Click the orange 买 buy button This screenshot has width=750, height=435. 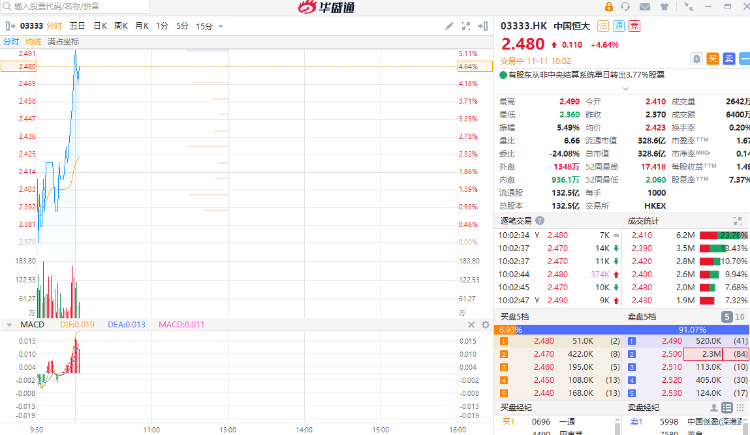pos(713,59)
